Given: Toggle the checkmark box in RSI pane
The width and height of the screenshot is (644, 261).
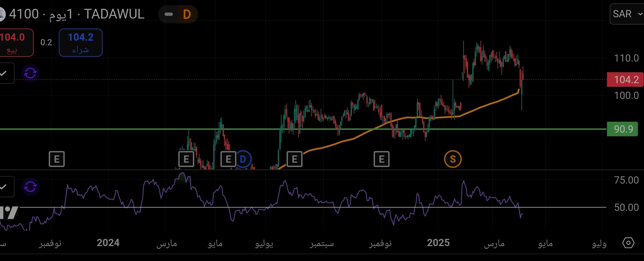Looking at the screenshot, I should click(x=6, y=187).
